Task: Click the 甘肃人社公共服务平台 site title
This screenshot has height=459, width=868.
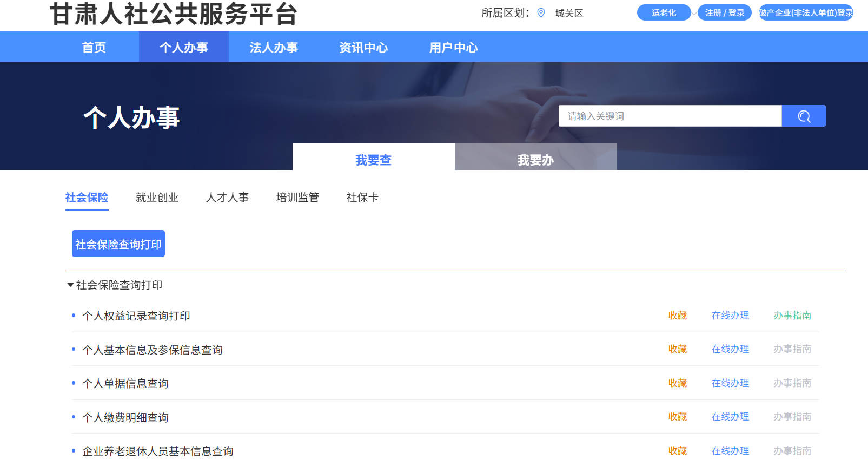Action: tap(174, 14)
